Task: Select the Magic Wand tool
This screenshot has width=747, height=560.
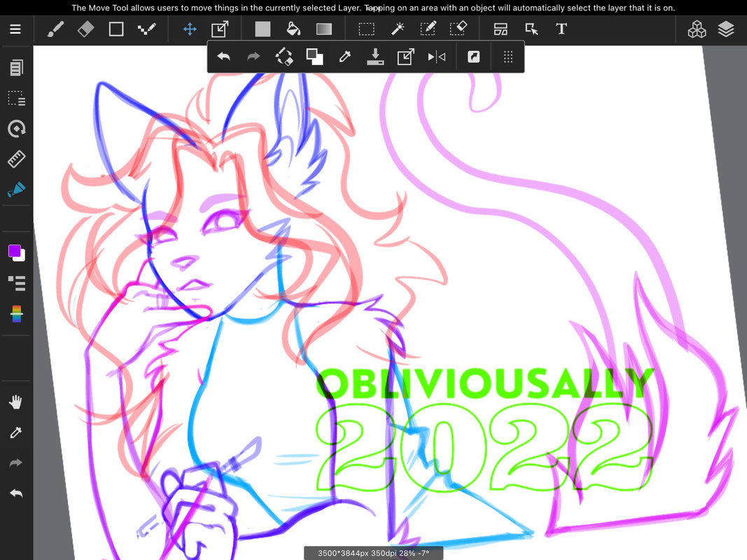Action: point(398,29)
